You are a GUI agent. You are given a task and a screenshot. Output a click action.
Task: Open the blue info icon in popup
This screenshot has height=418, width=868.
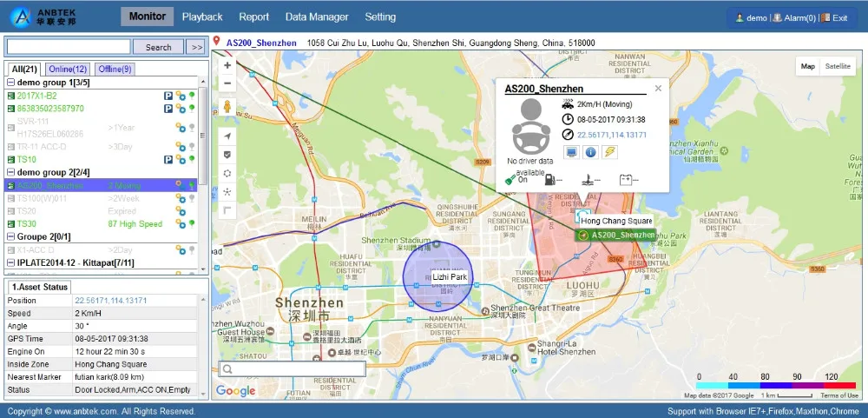590,153
